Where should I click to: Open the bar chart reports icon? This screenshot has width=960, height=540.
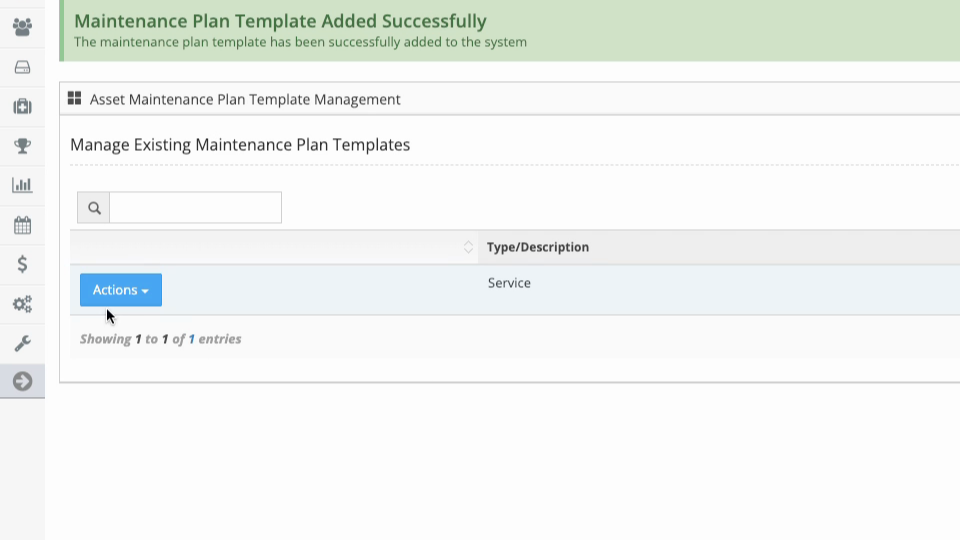(23, 185)
